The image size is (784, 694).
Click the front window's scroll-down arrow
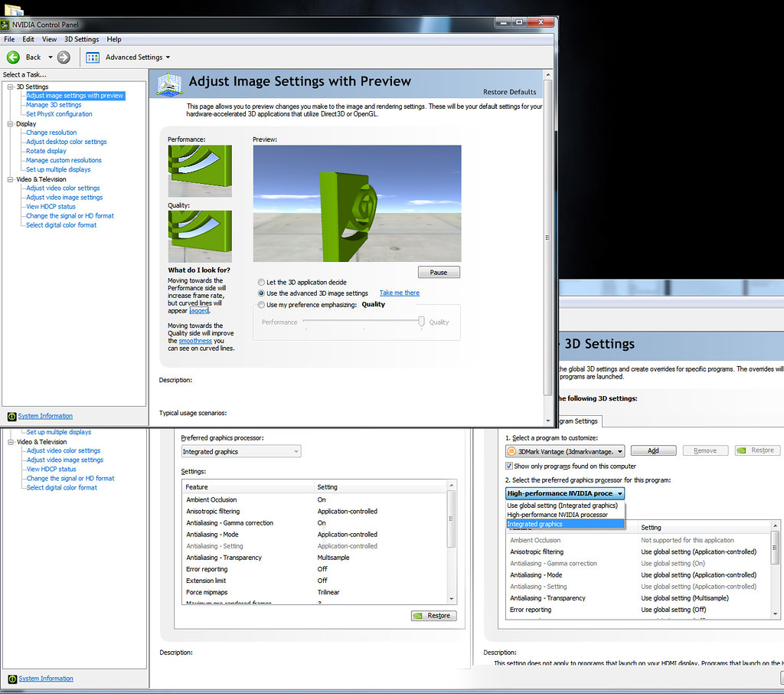click(x=548, y=421)
